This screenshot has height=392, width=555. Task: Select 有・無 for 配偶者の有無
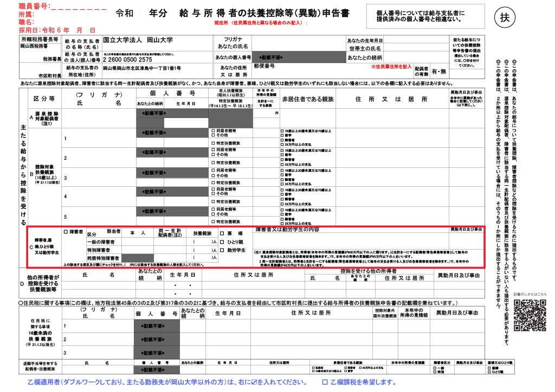[439, 71]
